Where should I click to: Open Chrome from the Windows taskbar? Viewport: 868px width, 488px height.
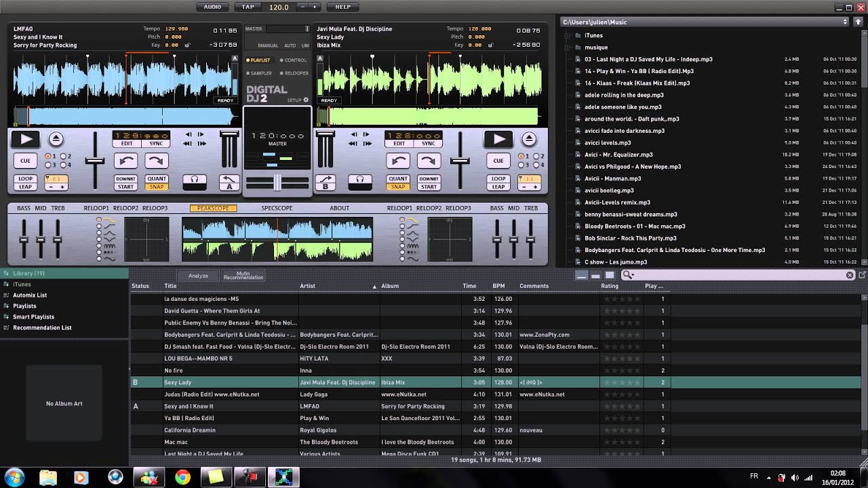click(182, 477)
